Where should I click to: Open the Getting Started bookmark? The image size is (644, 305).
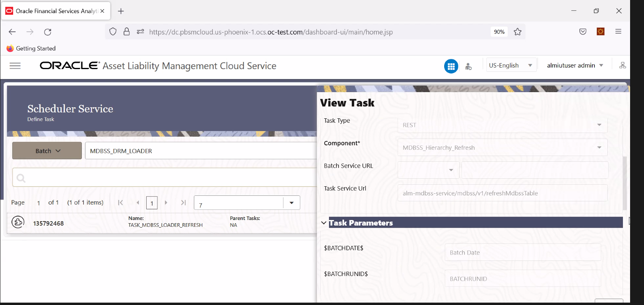pos(31,48)
